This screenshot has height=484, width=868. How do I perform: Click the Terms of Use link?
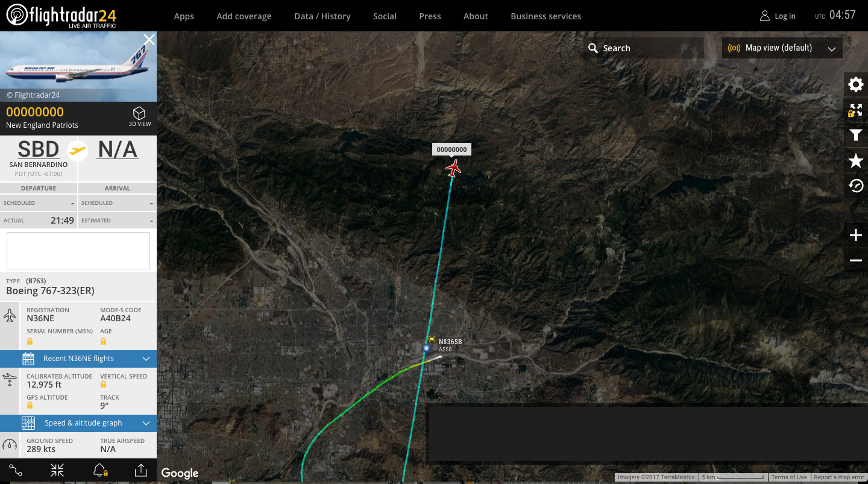click(789, 477)
